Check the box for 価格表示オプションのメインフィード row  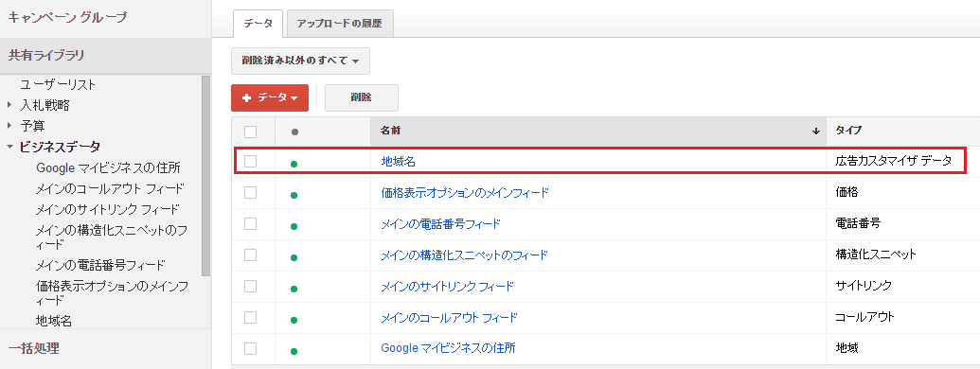[x=251, y=193]
